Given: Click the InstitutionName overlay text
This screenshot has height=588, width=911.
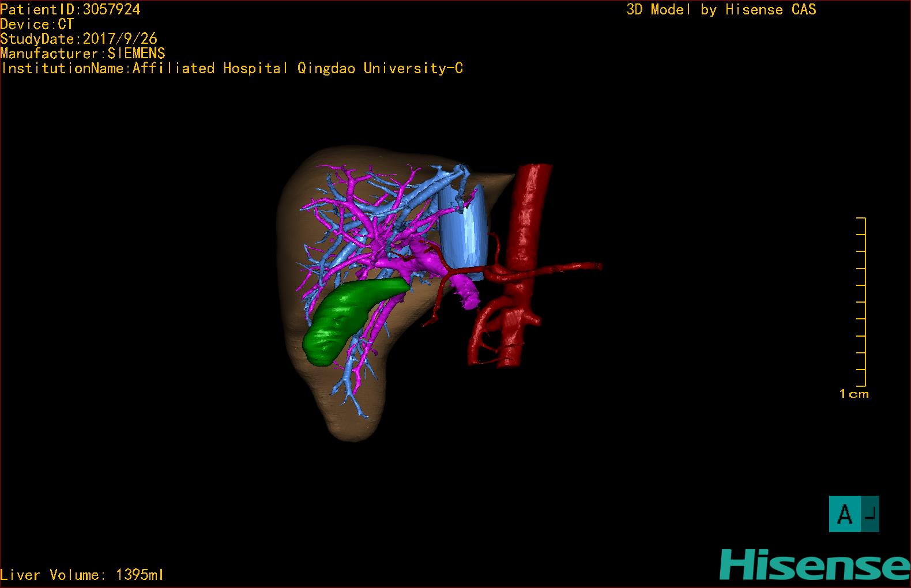Looking at the screenshot, I should 232,69.
